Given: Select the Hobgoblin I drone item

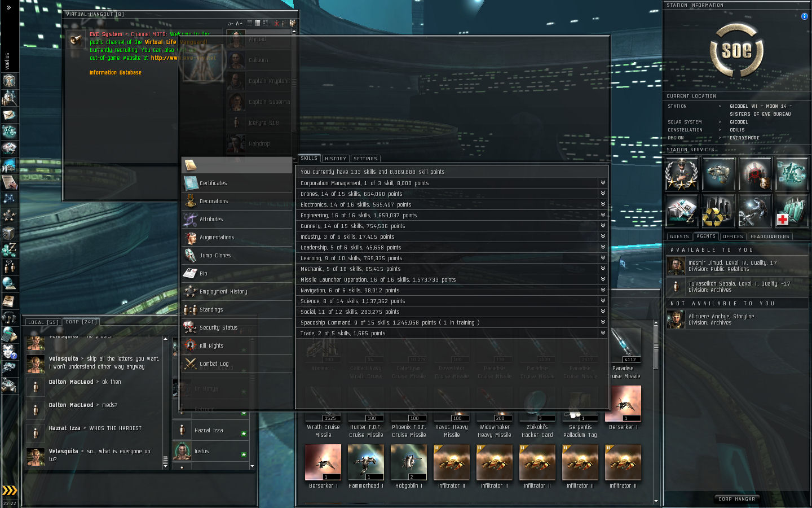Looking at the screenshot, I should pos(409,467).
